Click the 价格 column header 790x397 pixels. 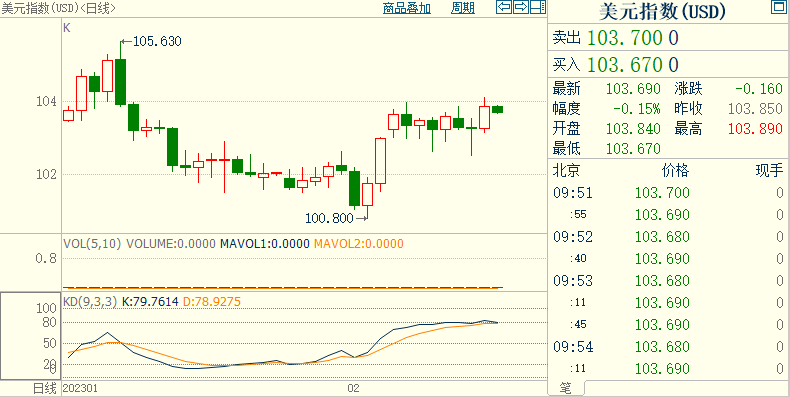click(x=675, y=170)
